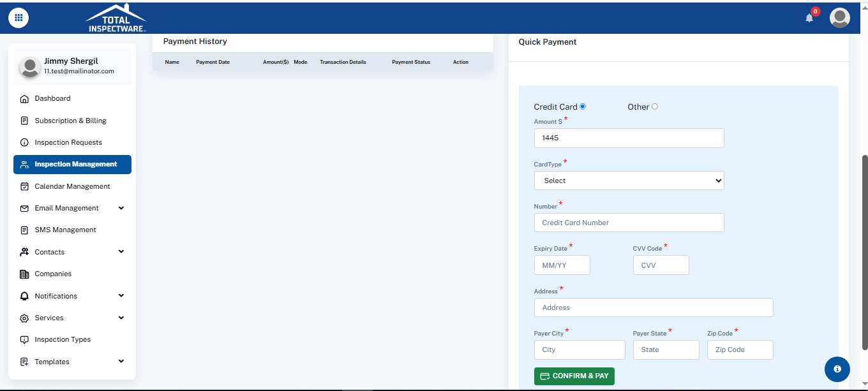Expand the Contacts submenu chevron
The width and height of the screenshot is (868, 391).
coord(121,252)
